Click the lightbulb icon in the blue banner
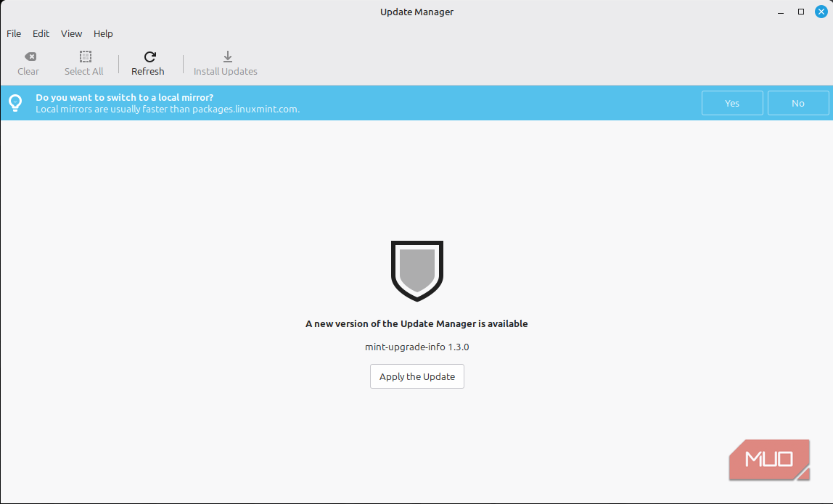 coord(15,102)
